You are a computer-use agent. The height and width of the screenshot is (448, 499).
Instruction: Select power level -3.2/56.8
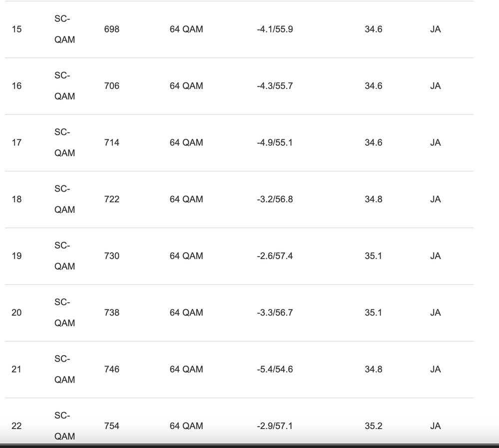point(275,199)
